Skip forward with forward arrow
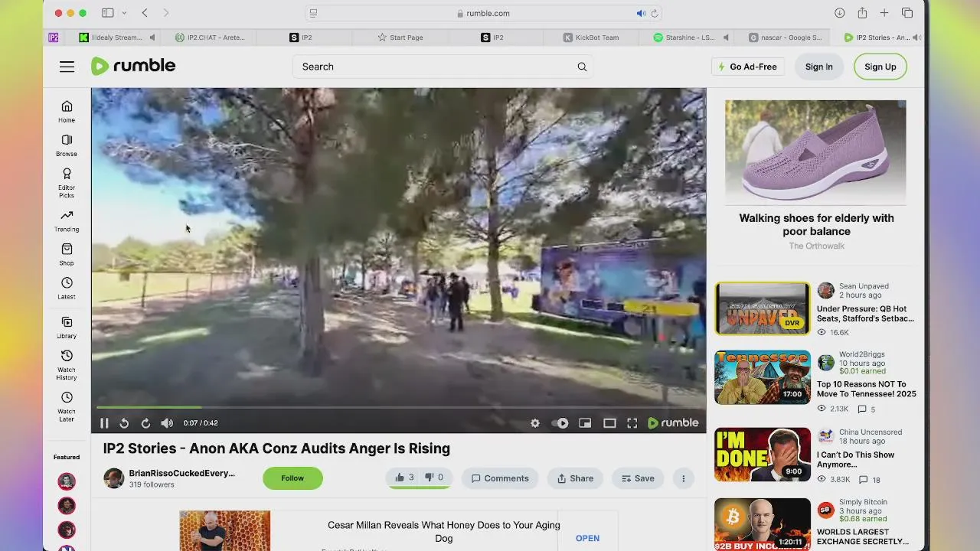This screenshot has height=551, width=980. coord(145,423)
